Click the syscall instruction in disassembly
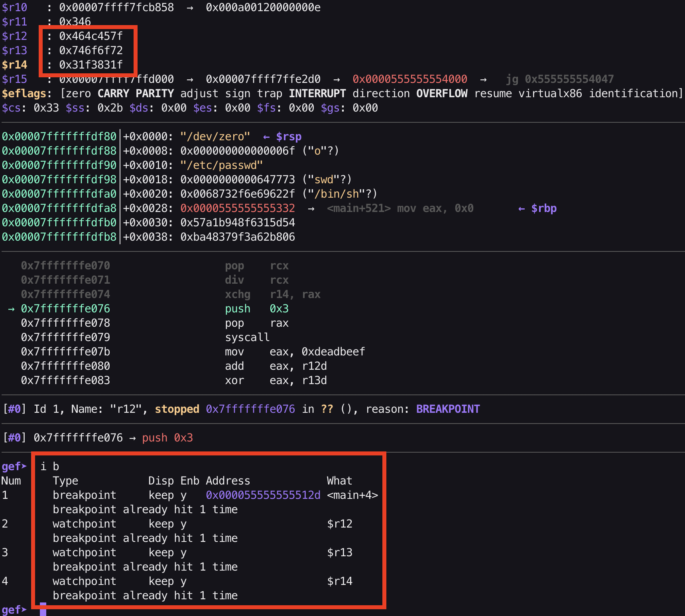The image size is (685, 616). (x=247, y=337)
